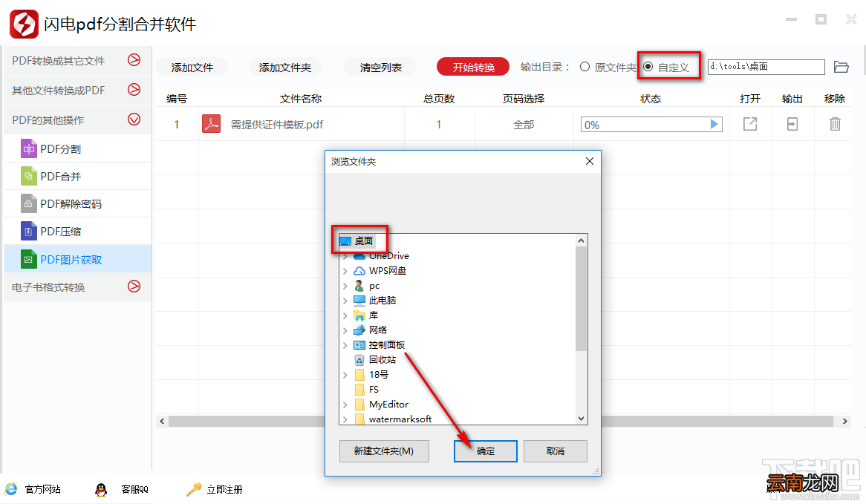866x504 pixels.
Task: Click the 输出 folder icon in row 1
Action: point(792,124)
